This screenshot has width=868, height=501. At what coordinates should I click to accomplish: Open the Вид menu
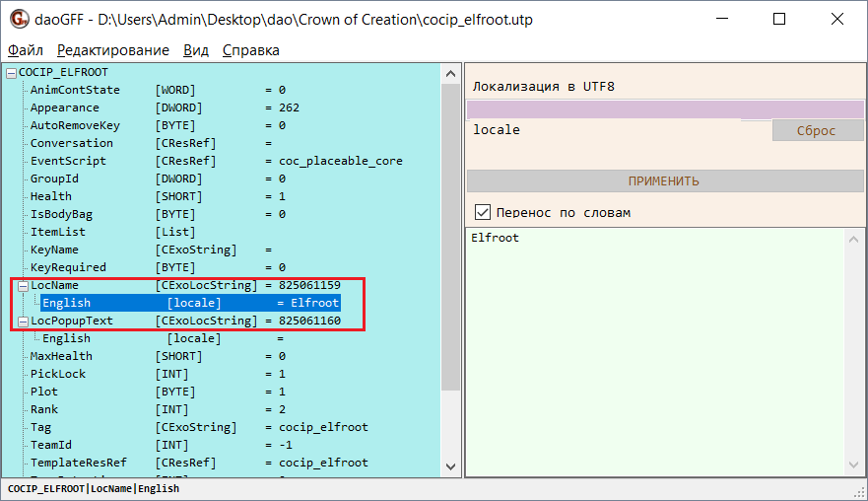(196, 50)
